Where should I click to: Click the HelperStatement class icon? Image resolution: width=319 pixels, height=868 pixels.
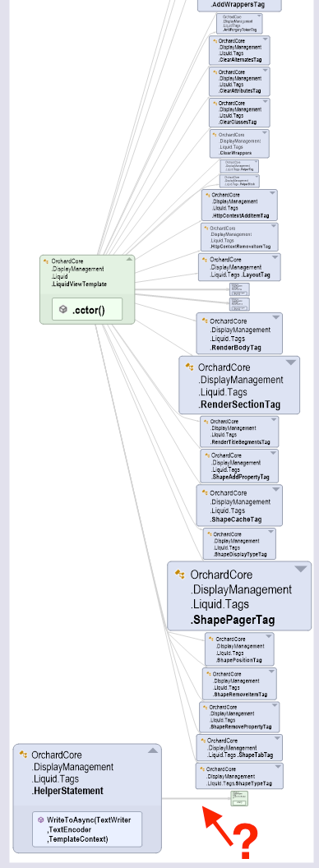(x=23, y=755)
